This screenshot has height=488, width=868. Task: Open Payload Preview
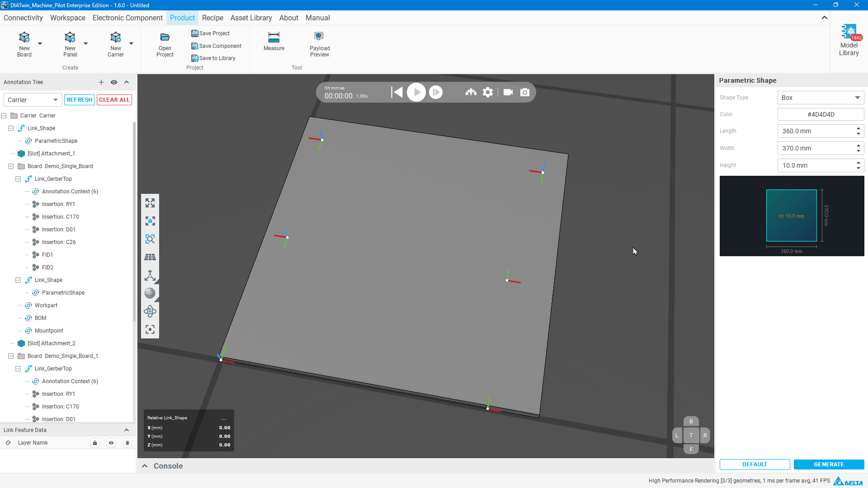click(320, 44)
